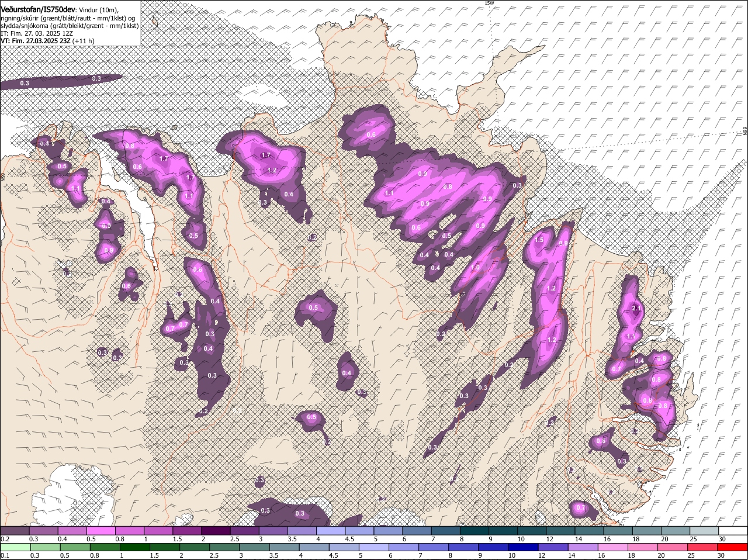Image resolution: width=748 pixels, height=560 pixels.
Task: Click the snow-scale swatch labeled 0.8
Action: pos(129,531)
